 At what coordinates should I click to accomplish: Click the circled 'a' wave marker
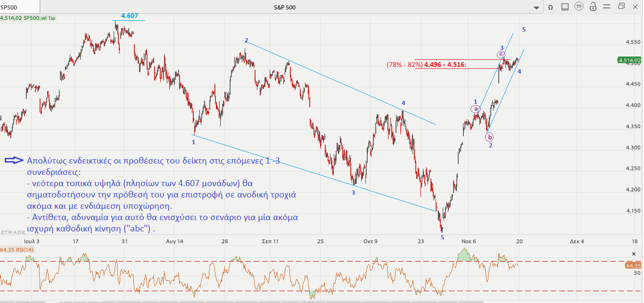pyautogui.click(x=476, y=109)
